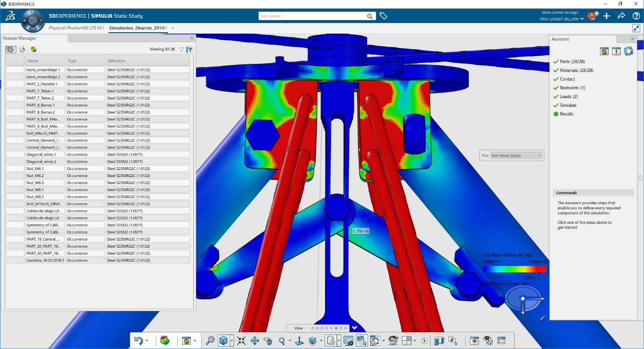This screenshot has height=349, width=644.
Task: Expand toolbar with circled right-arrow
Action: pos(424,341)
